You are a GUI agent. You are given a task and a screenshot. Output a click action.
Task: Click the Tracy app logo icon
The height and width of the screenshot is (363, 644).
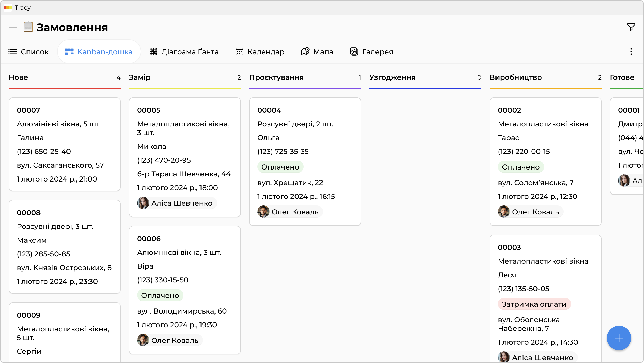click(7, 8)
